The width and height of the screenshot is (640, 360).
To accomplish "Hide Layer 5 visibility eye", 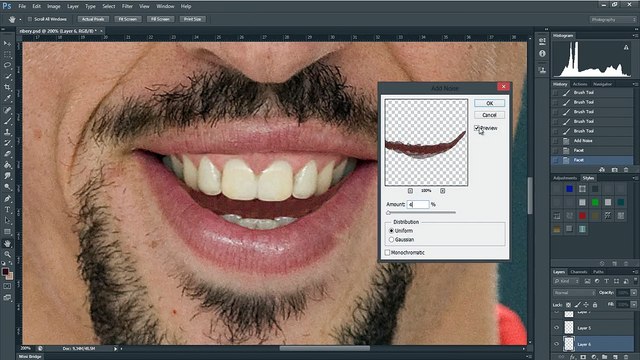I will click(556, 328).
